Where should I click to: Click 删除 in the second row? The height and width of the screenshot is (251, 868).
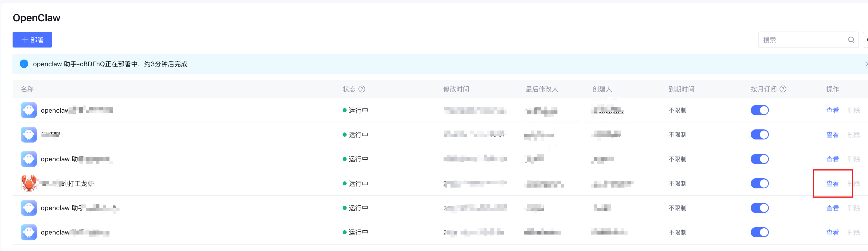tap(853, 135)
